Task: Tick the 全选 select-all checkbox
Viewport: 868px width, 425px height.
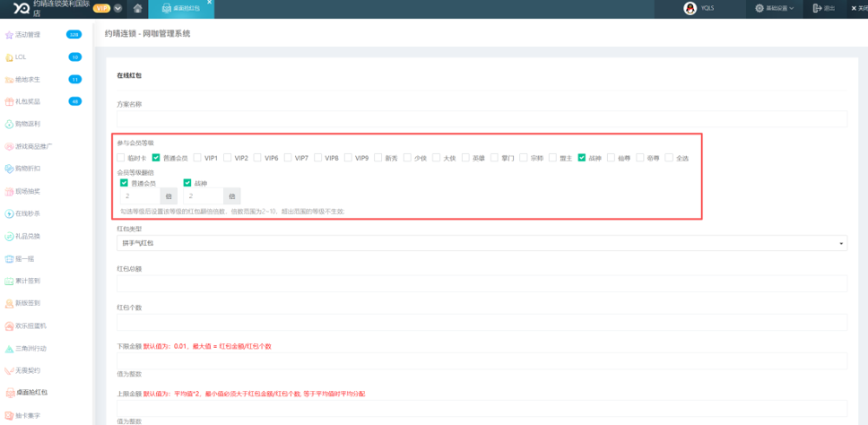Action: [669, 158]
